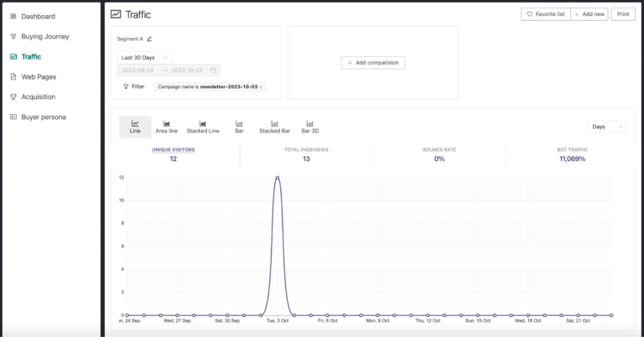Select the Stacked Bar chart type
This screenshot has width=644, height=337.
(274, 127)
